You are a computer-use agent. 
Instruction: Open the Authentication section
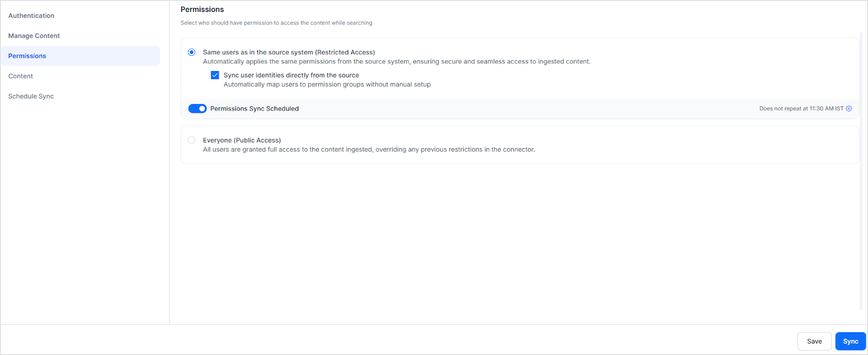click(x=31, y=16)
